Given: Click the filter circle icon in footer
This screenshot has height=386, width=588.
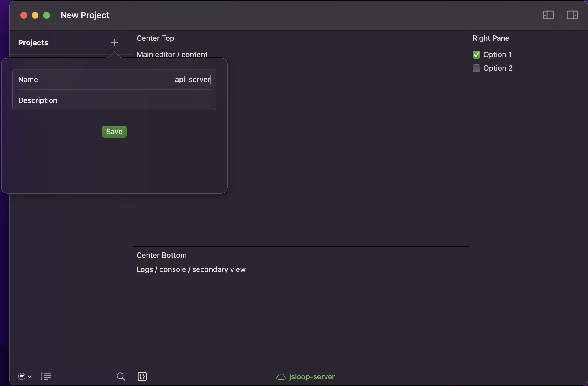Looking at the screenshot, I should pos(22,376).
